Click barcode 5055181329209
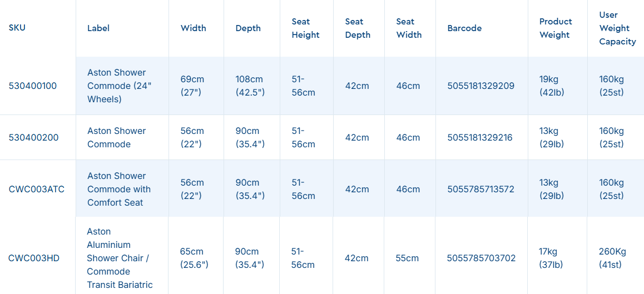 pyautogui.click(x=480, y=86)
